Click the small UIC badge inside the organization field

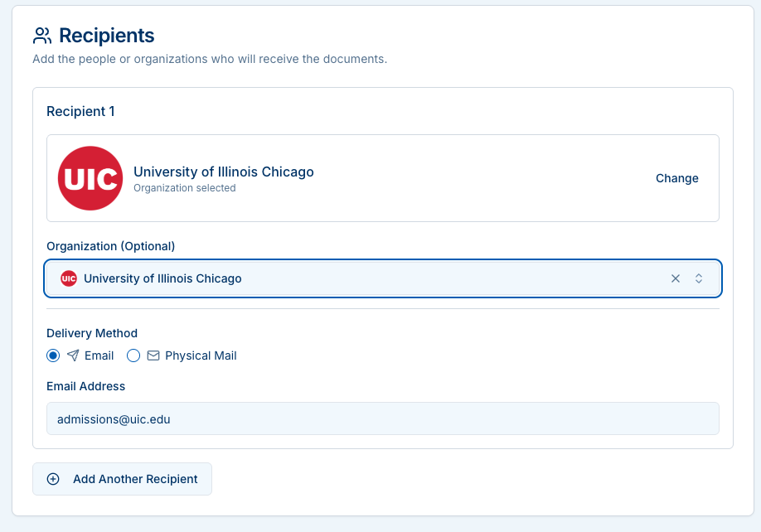point(69,278)
